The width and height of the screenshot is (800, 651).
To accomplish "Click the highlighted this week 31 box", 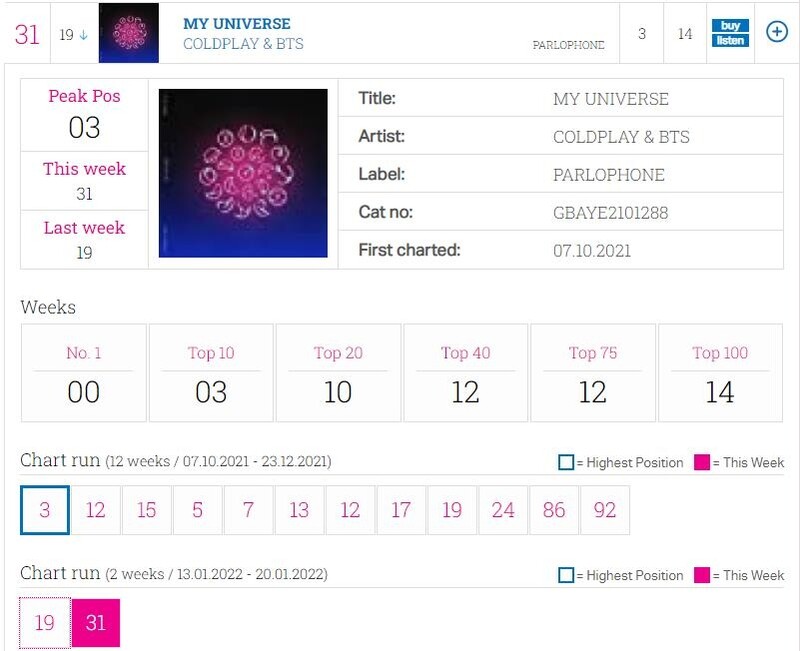I will (x=96, y=623).
